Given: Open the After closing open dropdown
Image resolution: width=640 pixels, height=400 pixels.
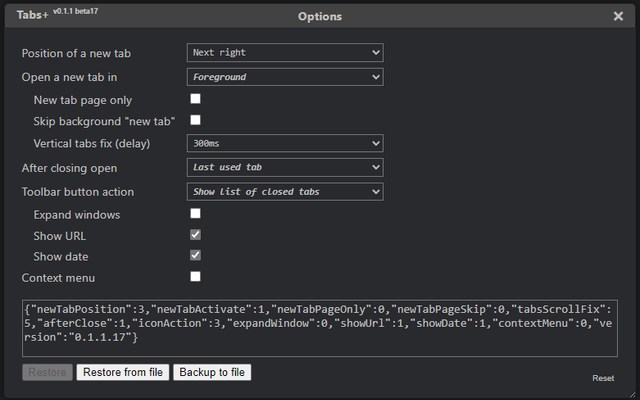Looking at the screenshot, I should [x=285, y=167].
